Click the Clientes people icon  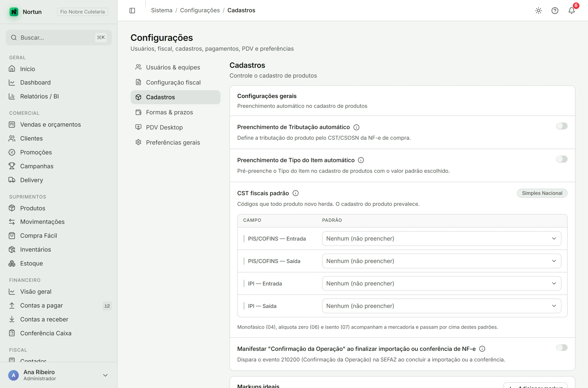tap(12, 138)
